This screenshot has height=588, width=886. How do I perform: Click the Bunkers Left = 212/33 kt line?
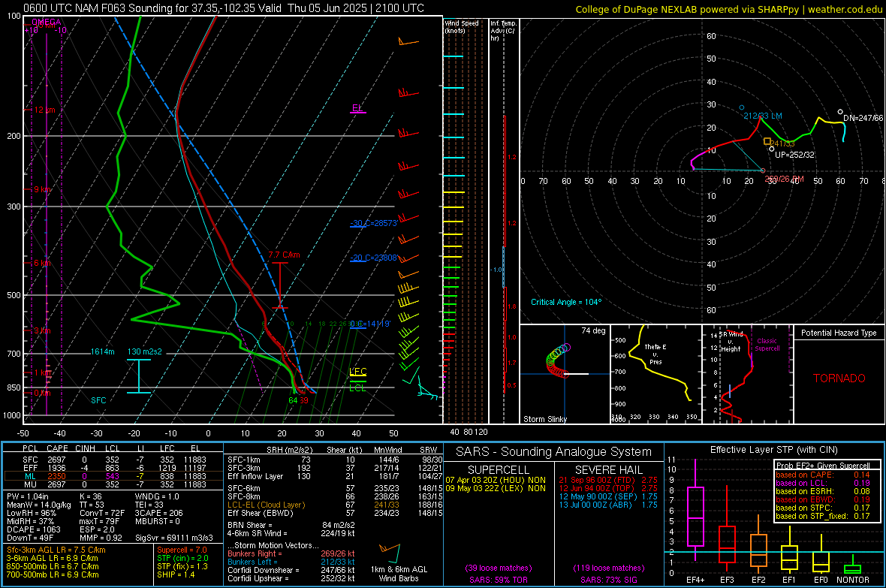291,562
